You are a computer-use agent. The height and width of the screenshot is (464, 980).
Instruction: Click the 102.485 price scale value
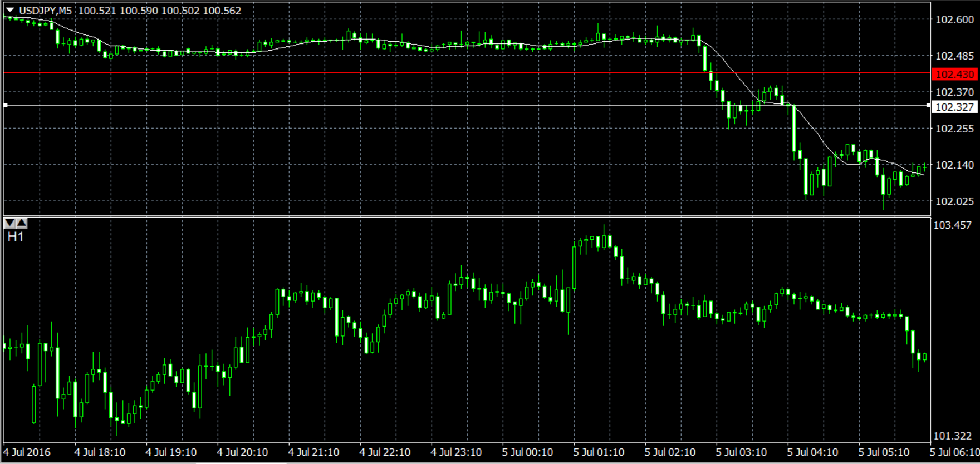coord(954,56)
